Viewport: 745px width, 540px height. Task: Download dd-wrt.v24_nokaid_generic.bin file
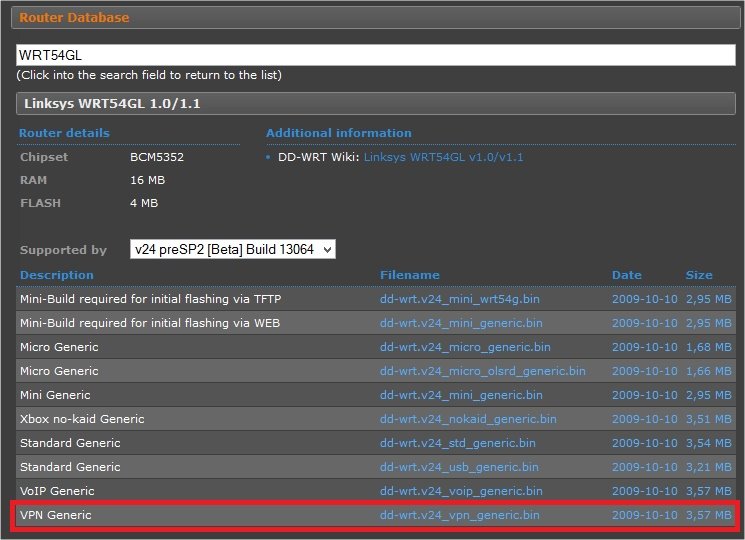[x=468, y=419]
